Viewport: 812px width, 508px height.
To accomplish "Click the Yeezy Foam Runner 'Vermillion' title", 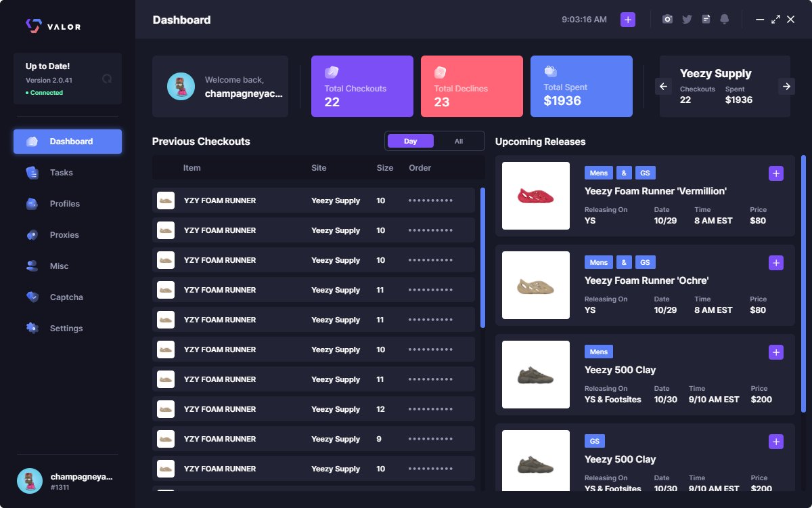I will pos(656,191).
